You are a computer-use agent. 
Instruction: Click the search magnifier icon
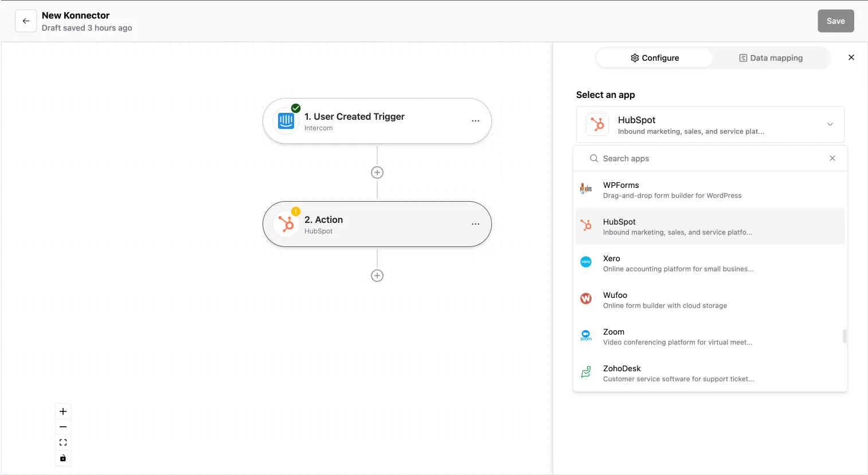(594, 158)
